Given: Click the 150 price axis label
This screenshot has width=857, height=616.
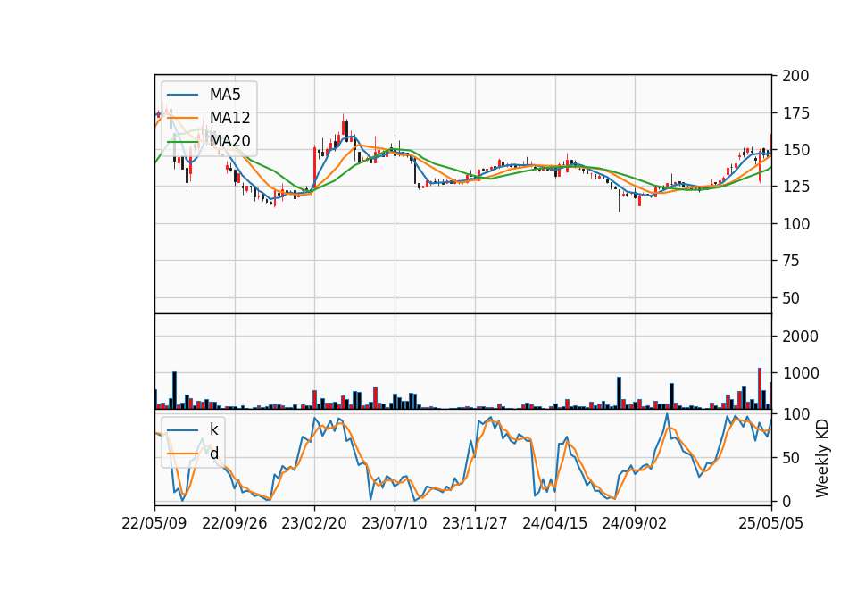Looking at the screenshot, I should [x=795, y=150].
